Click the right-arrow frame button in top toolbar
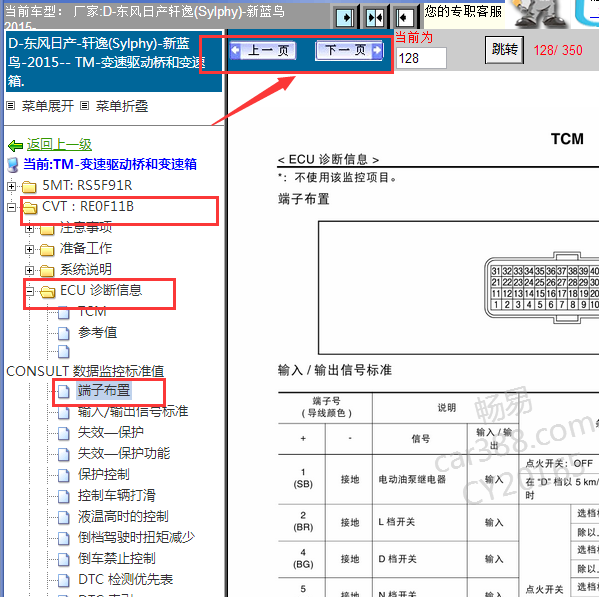 tap(345, 17)
